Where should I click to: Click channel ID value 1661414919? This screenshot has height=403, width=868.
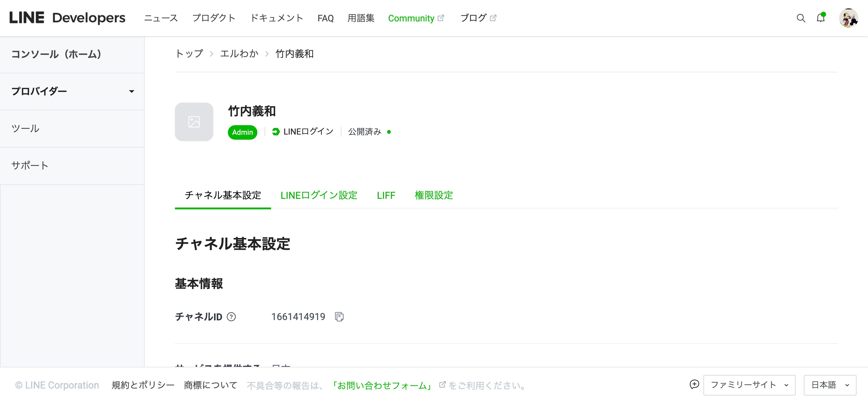(x=298, y=317)
